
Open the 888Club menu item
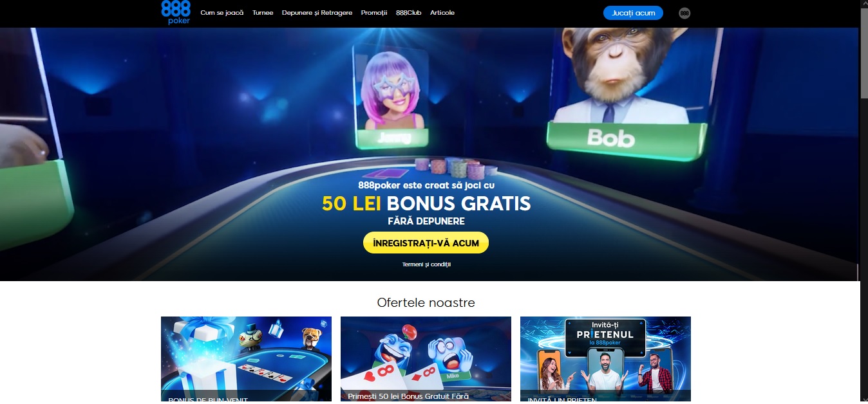tap(409, 13)
